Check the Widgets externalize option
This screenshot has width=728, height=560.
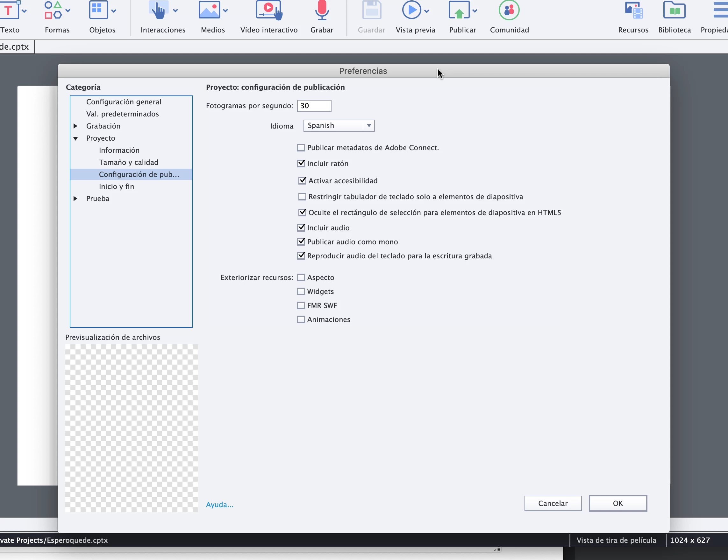point(301,291)
